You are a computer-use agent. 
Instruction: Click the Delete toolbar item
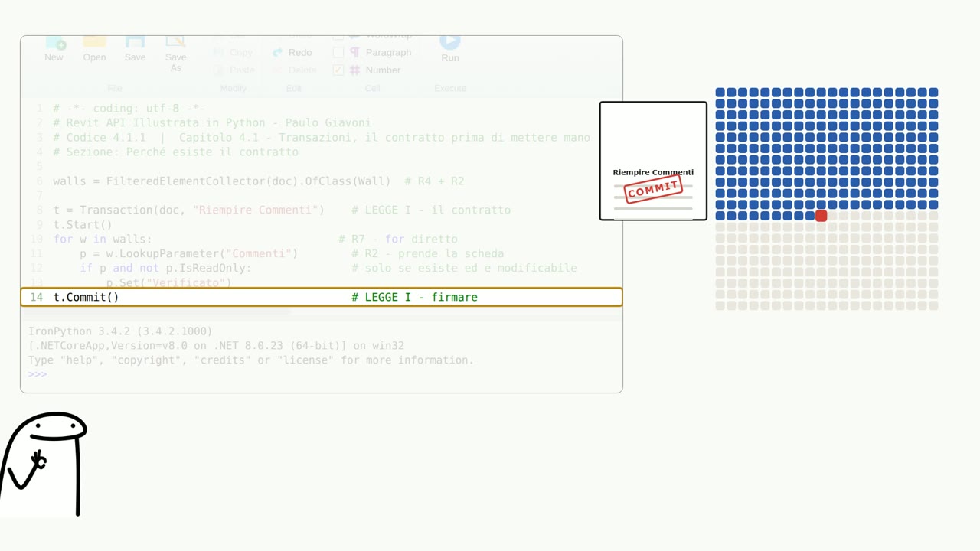pyautogui.click(x=294, y=70)
